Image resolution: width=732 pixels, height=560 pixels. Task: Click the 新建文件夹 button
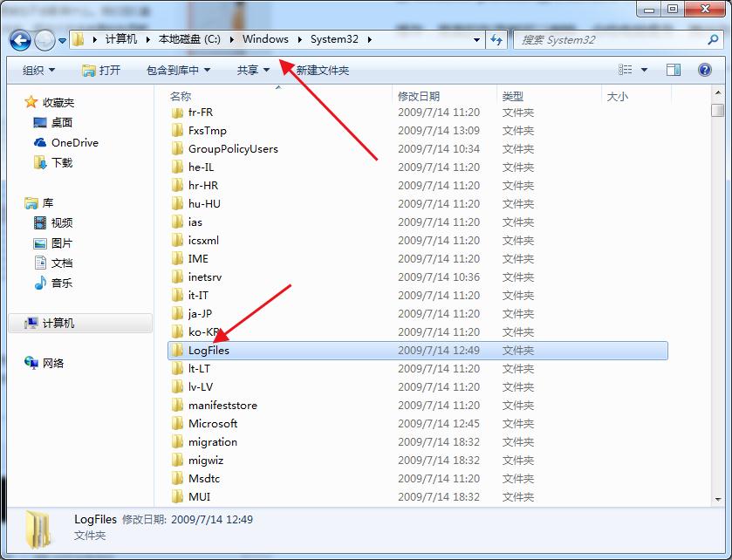322,70
